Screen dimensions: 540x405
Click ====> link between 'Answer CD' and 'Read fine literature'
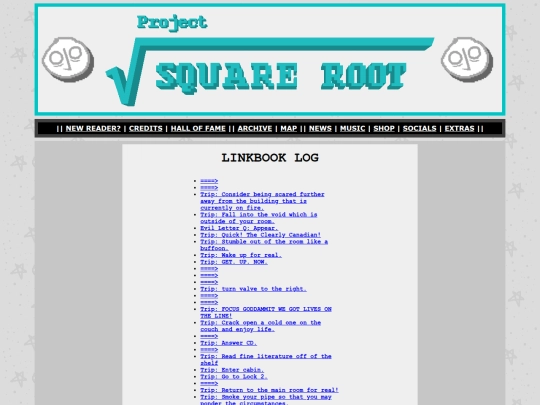click(x=209, y=350)
